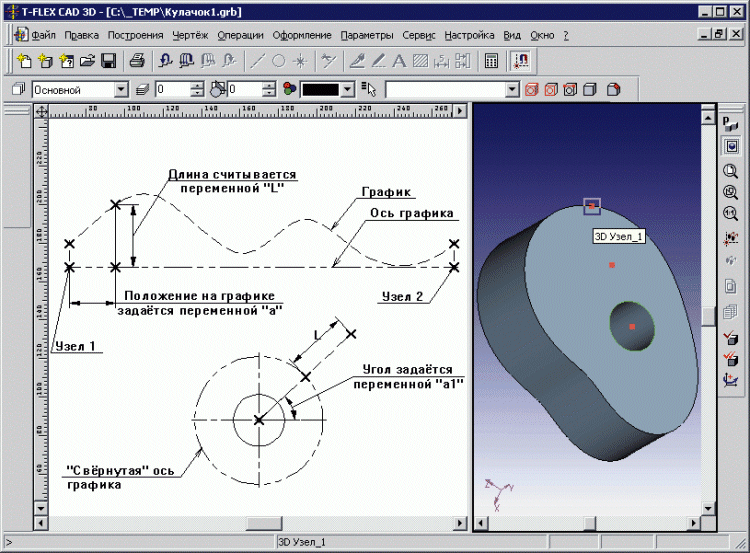The width and height of the screenshot is (750, 553).
Task: Open the Сервис menu
Action: 419,35
